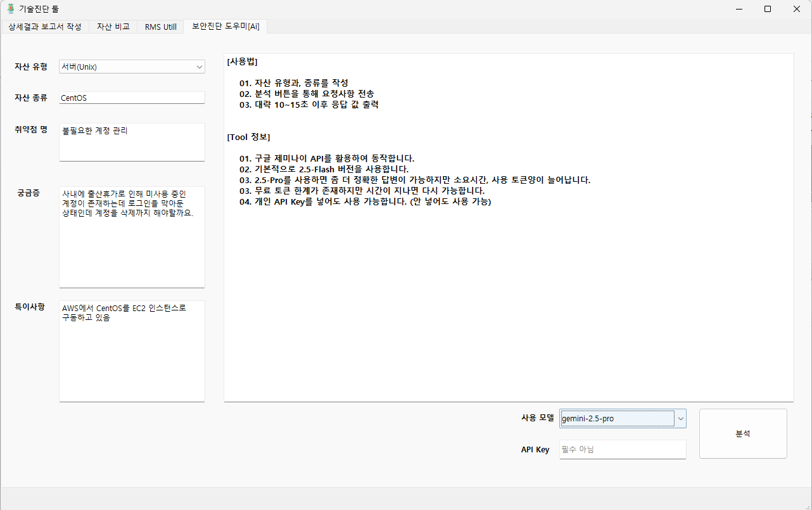This screenshot has width=812, height=510.
Task: Maximize the 기술진단 툴 window
Action: [768, 9]
